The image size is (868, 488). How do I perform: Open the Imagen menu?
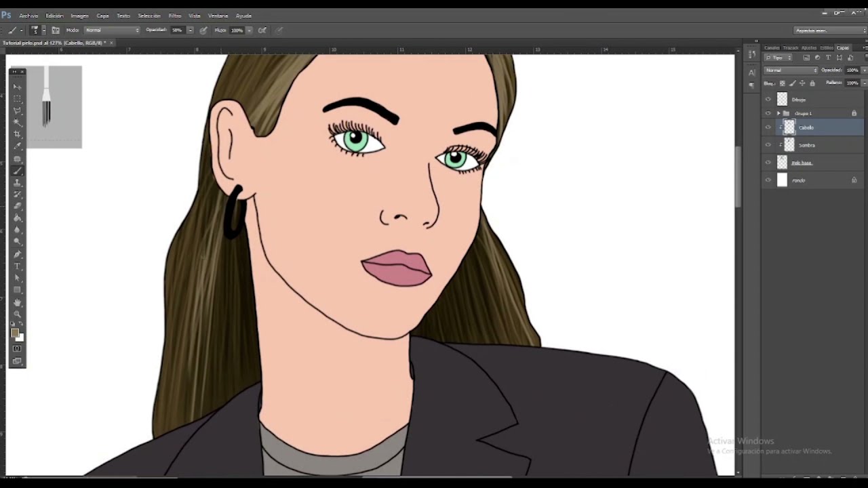pyautogui.click(x=79, y=16)
